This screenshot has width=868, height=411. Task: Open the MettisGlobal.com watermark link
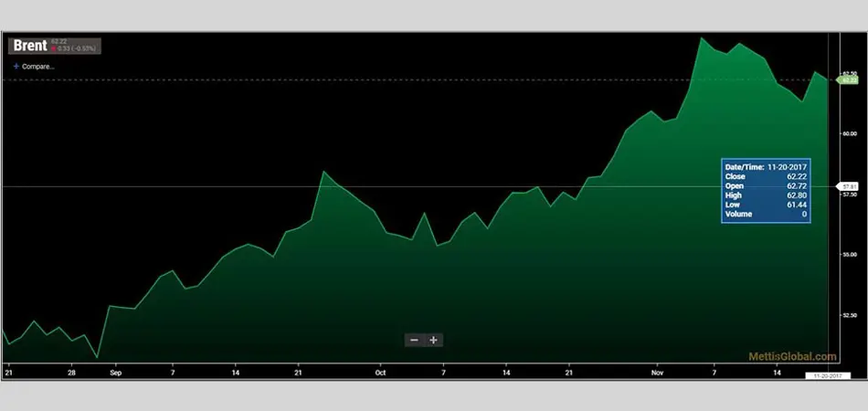793,357
